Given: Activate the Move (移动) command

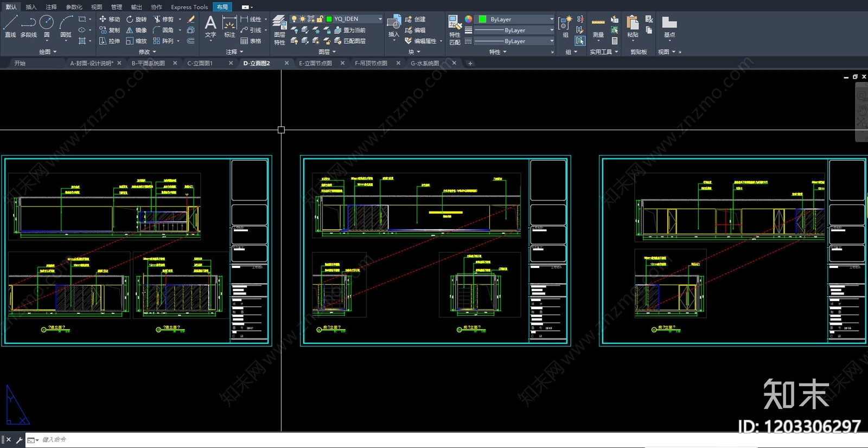Looking at the screenshot, I should [x=110, y=19].
